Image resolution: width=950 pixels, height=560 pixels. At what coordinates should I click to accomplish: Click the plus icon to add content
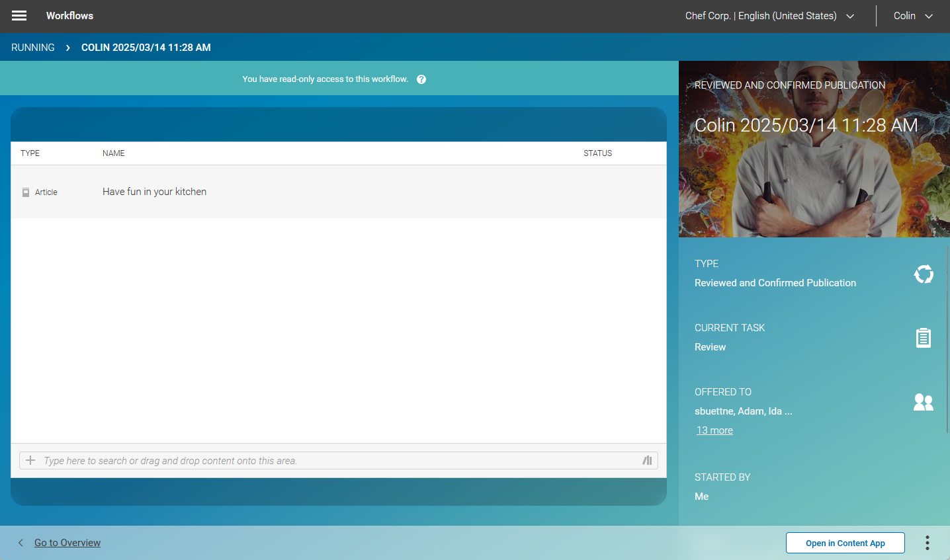[30, 460]
